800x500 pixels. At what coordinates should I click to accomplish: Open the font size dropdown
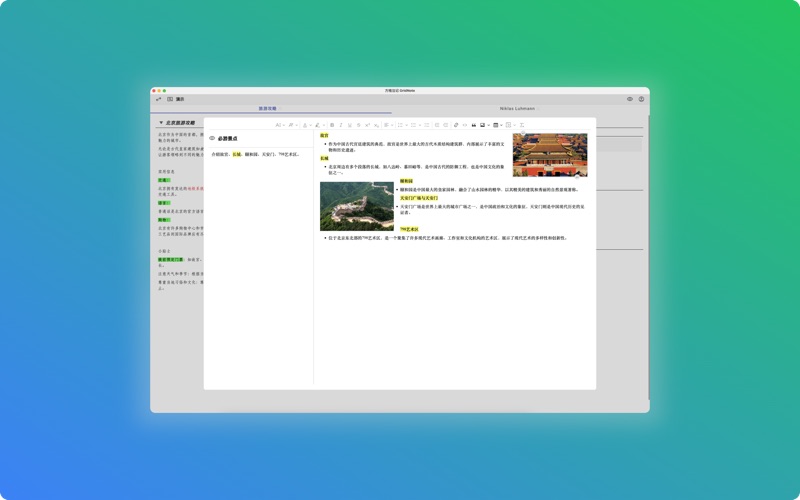[279, 125]
